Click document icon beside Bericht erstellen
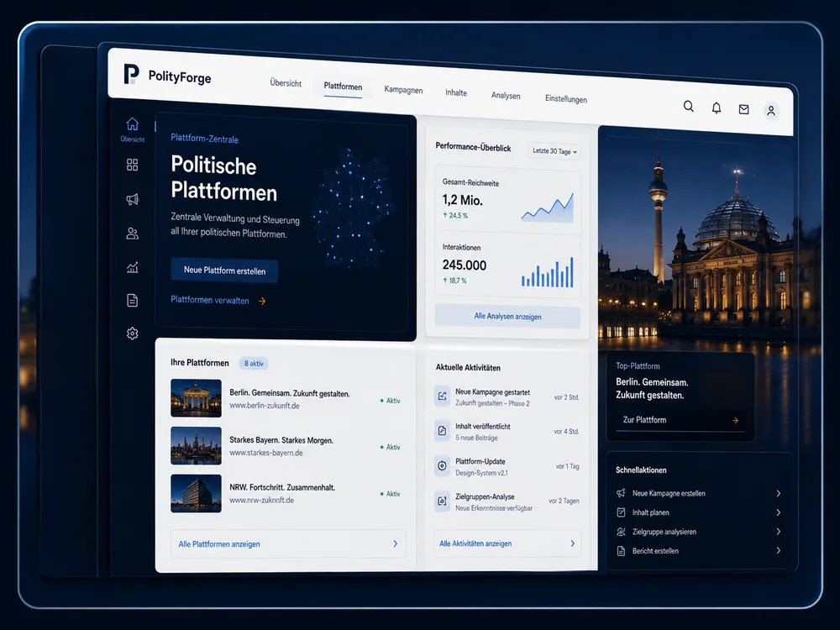 621,551
